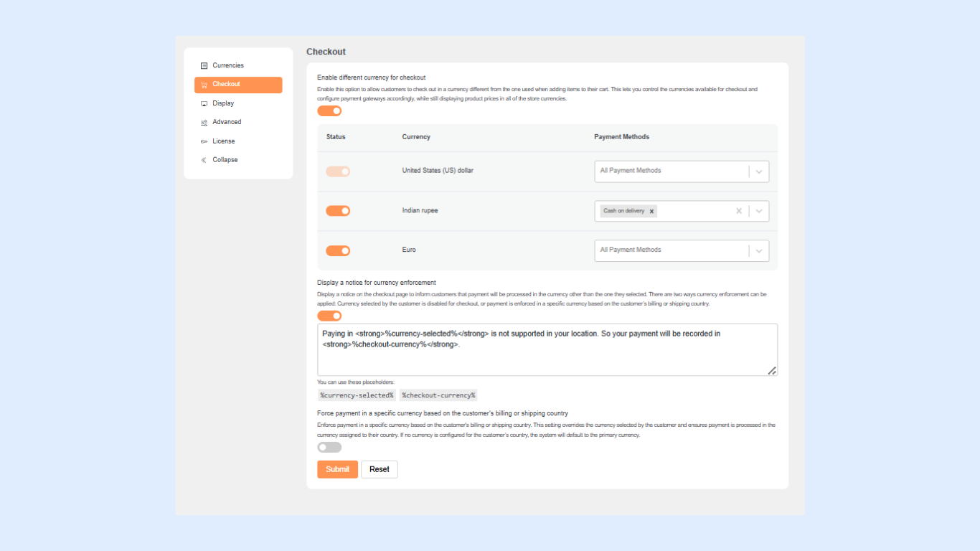Click the Display monitor icon
The width and height of the screenshot is (980, 551).
tap(204, 104)
